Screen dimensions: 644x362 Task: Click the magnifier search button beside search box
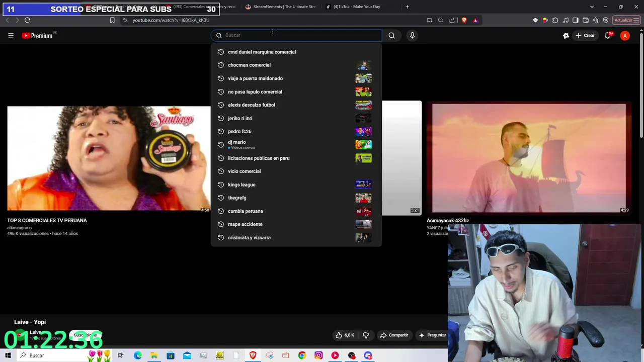tap(391, 35)
